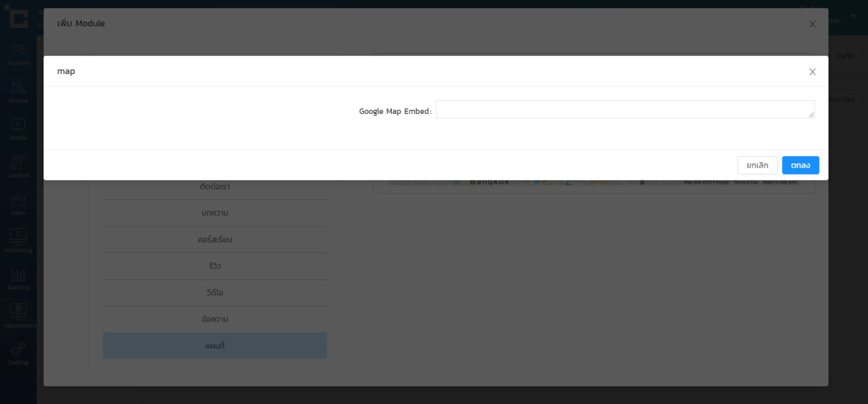Select the แผนที่ module item
Screen dimensions: 868x404
click(x=215, y=346)
